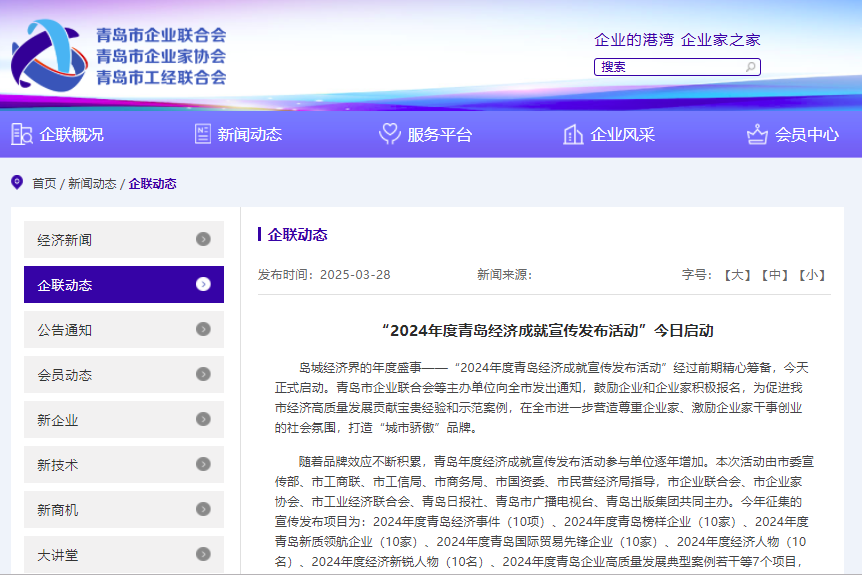862x575 pixels.
Task: Click the 企业风采 building icon
Action: pos(573,134)
